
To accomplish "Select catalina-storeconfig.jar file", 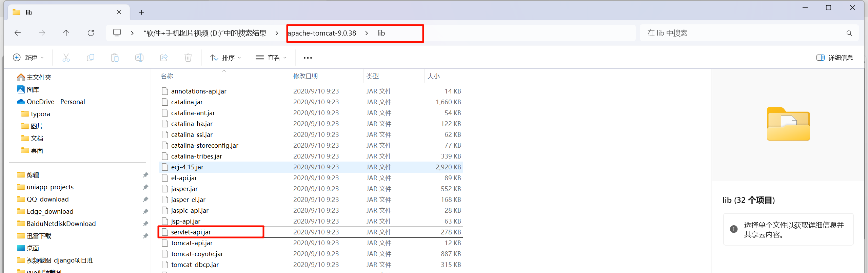I will click(311, 145).
